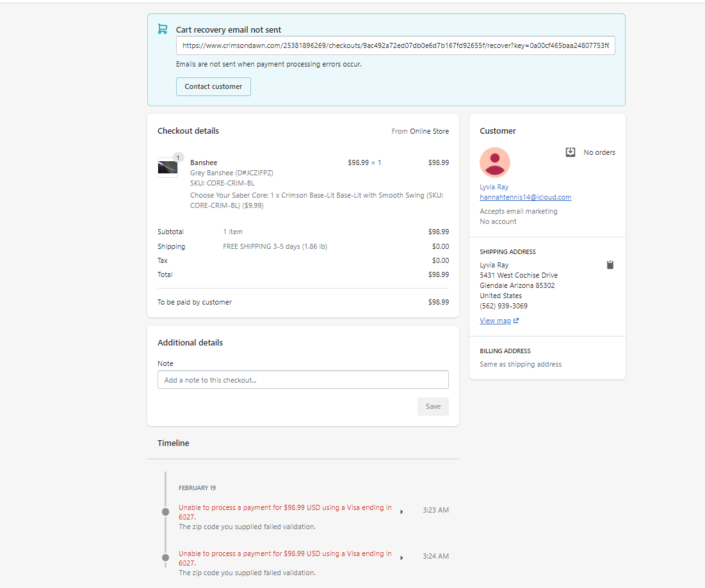Select the cart recovery URL field
This screenshot has height=588, width=705.
[x=395, y=45]
